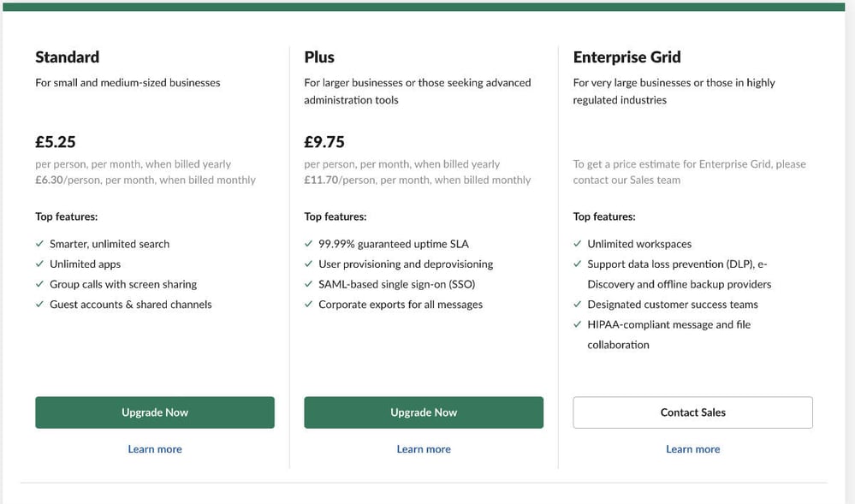Click the checkmark beside "SAML-based single sign-on (SSO)"

[x=309, y=284]
